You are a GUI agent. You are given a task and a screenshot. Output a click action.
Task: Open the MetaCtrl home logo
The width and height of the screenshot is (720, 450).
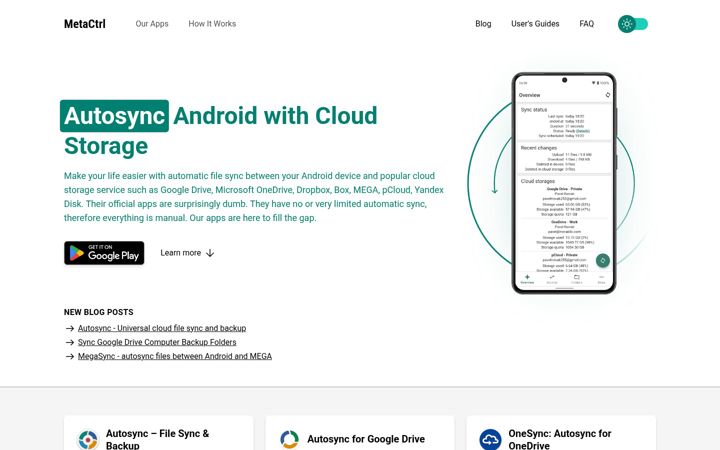click(84, 24)
